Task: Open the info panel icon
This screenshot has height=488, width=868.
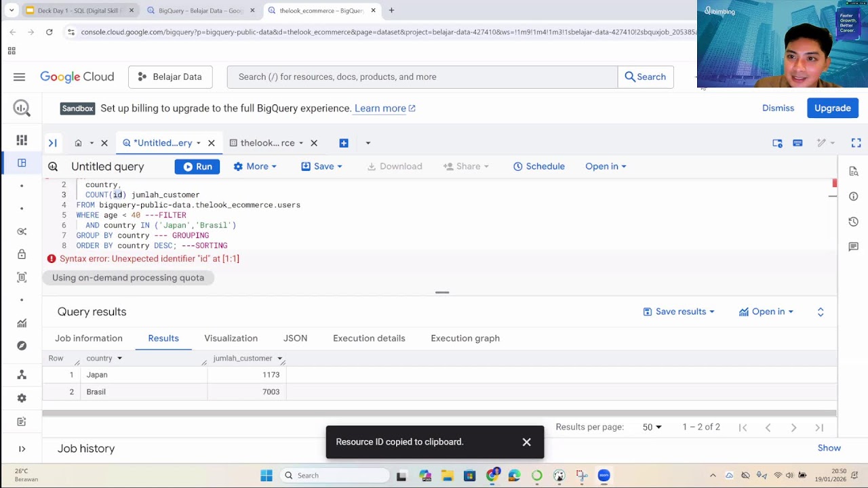Action: [853, 197]
